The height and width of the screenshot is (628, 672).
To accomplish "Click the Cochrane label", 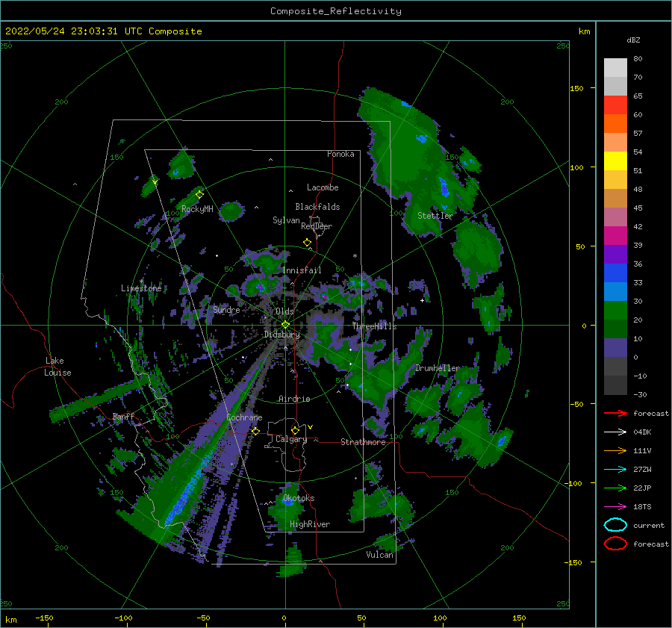I will [244, 417].
